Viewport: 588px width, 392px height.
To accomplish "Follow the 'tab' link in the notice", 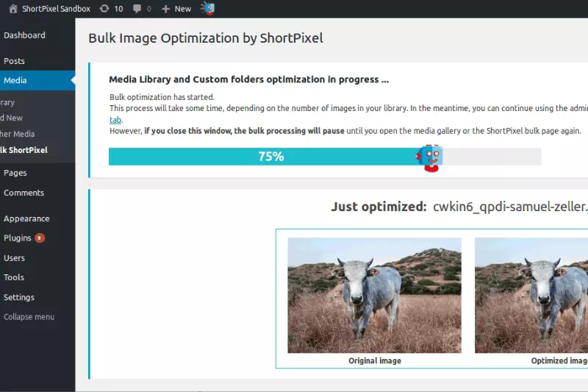I will tap(115, 120).
